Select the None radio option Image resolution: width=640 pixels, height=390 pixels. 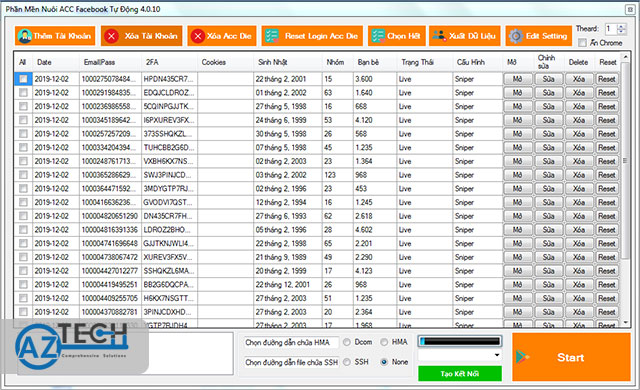(x=384, y=362)
